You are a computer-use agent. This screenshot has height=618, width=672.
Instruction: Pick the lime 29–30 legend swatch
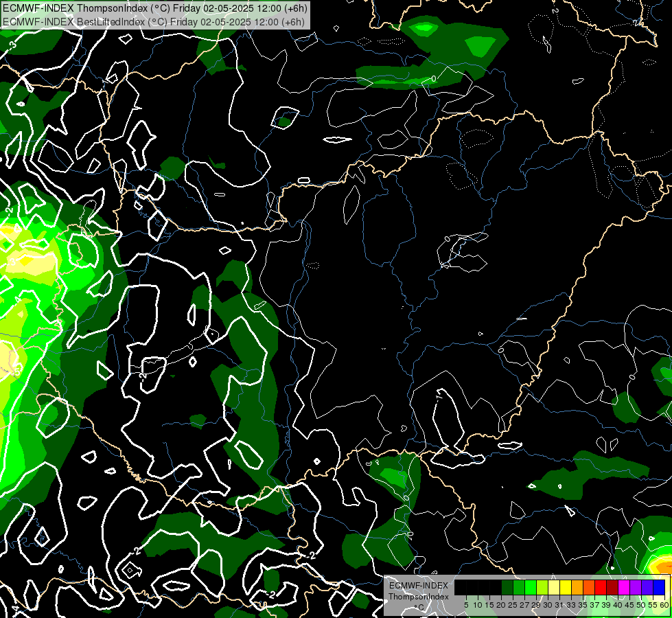[542, 587]
